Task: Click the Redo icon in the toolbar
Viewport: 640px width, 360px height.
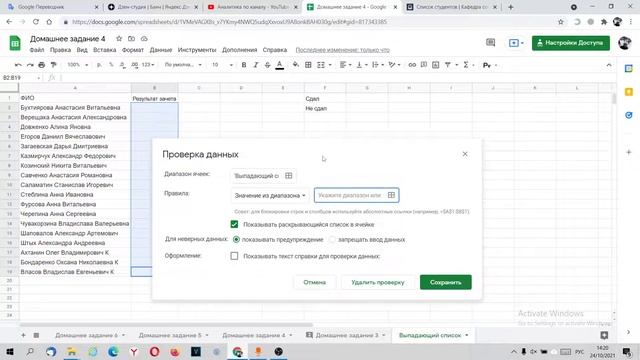Action: pyautogui.click(x=30, y=65)
